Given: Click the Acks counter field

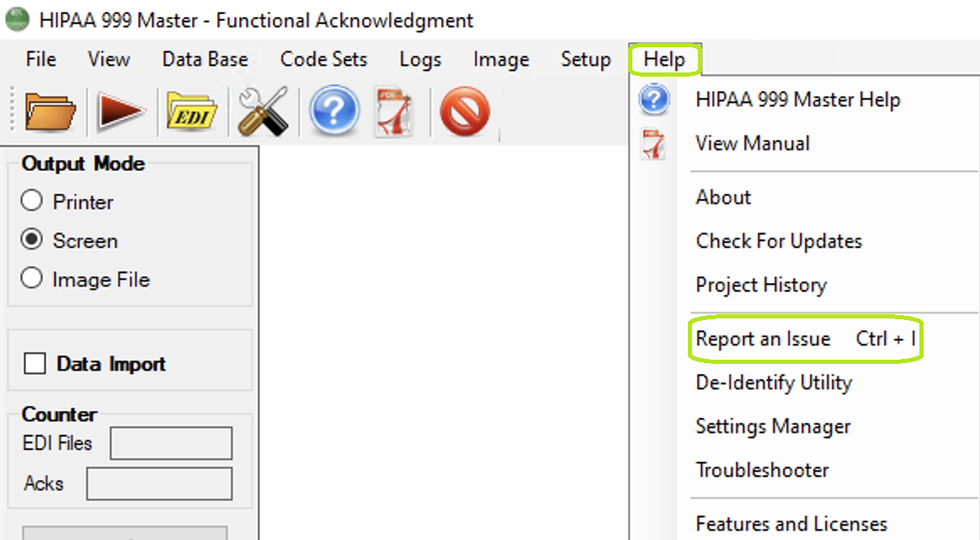Looking at the screenshot, I should [159, 483].
